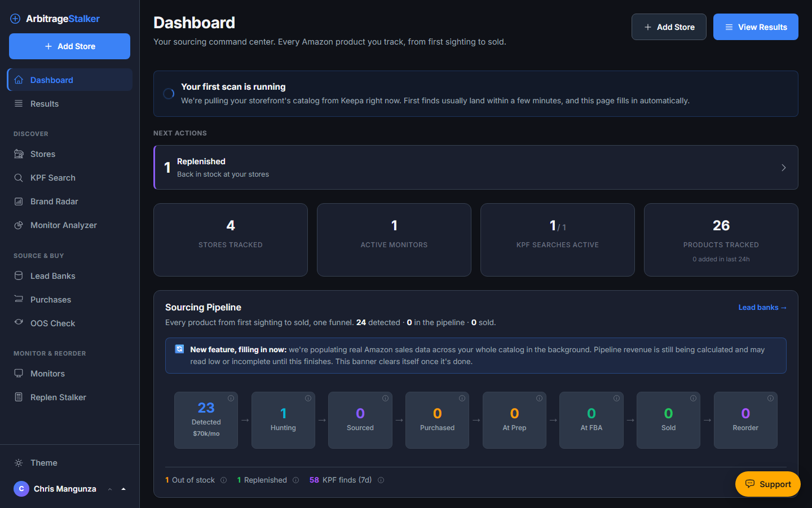
Task: Select the 1 Hunting pipeline stage
Action: coord(283,421)
